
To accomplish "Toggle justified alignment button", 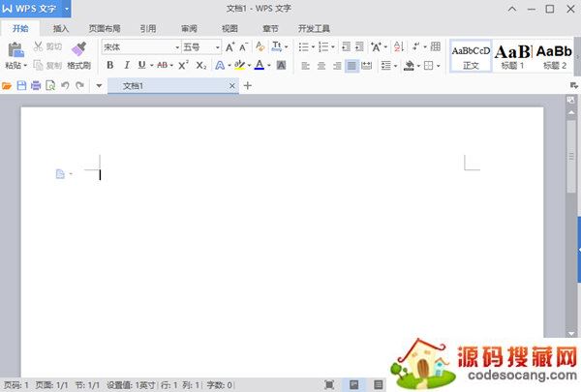I will pos(352,66).
